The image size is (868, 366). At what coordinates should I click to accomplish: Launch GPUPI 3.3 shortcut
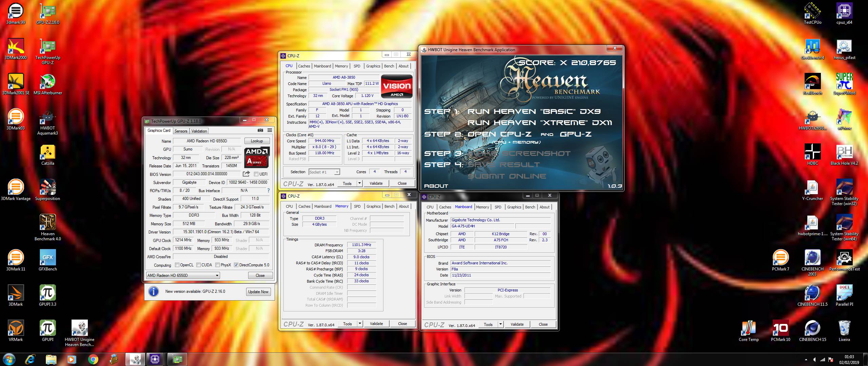coord(47,296)
